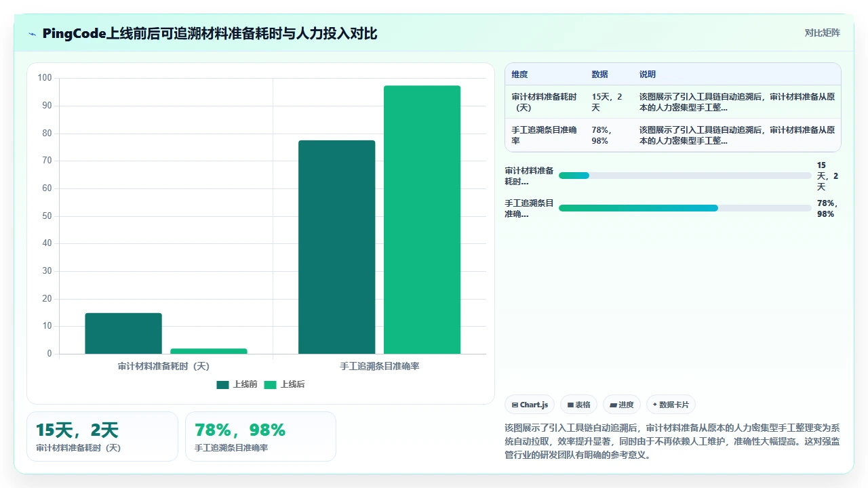Click the progress value label 15 天，2 天

click(827, 176)
